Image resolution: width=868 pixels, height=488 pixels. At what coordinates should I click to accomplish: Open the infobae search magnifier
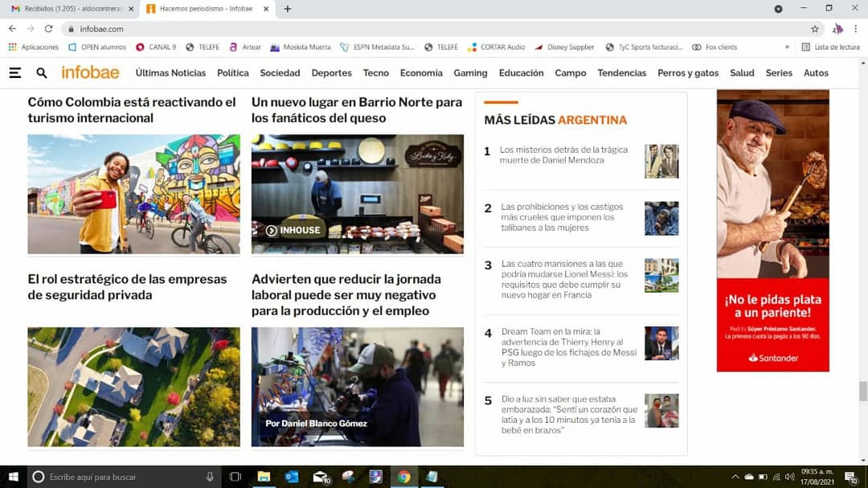tap(42, 72)
